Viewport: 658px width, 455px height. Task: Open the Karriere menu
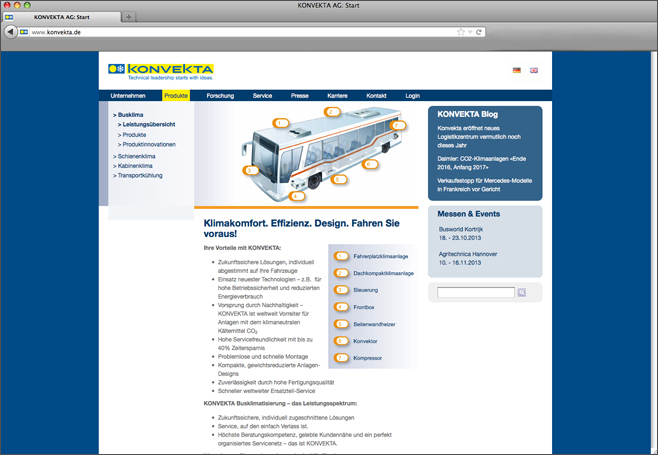[x=337, y=96]
